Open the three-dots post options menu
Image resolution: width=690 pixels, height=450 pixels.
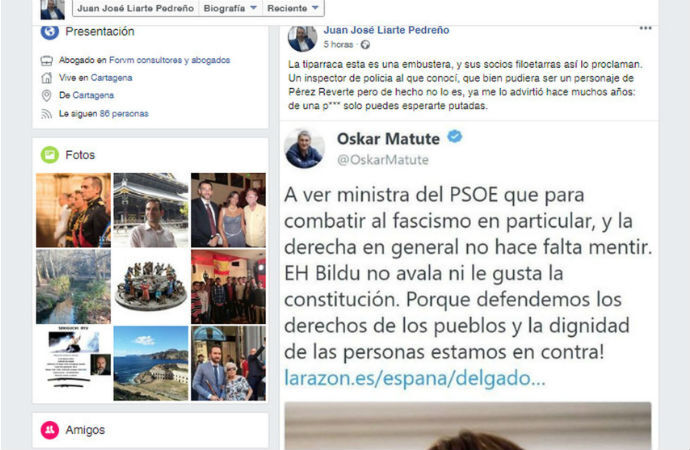click(645, 28)
